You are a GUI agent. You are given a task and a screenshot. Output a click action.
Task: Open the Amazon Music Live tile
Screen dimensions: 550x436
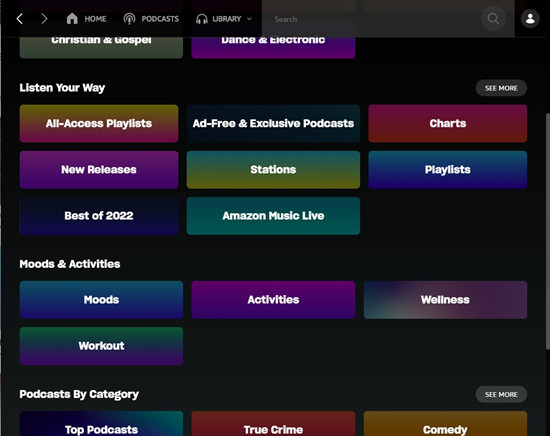click(273, 216)
